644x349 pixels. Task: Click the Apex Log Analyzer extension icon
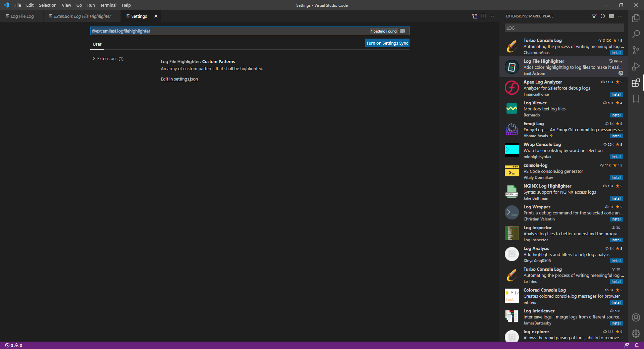[x=512, y=88]
